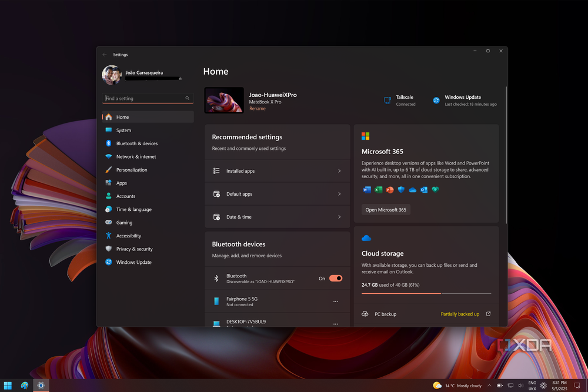Viewport: 588px width, 392px height.
Task: Click the OneDrive cloud icon in Microsoft 365 app row
Action: [x=413, y=190]
